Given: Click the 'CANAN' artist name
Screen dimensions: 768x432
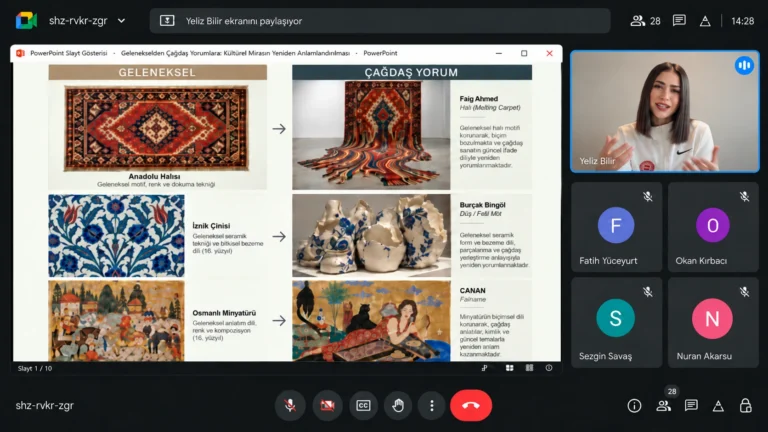Looking at the screenshot, I should pos(473,290).
